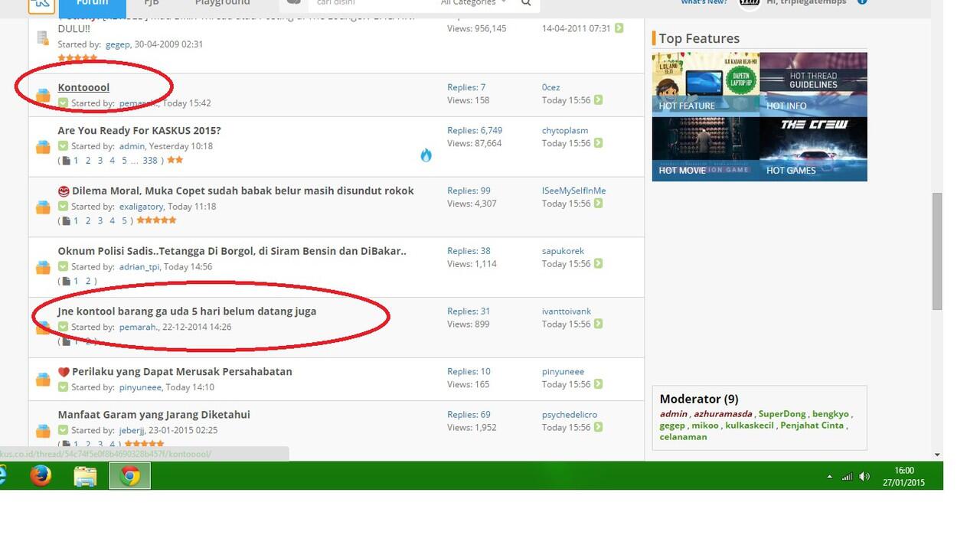Image resolution: width=980 pixels, height=551 pixels.
Task: Open Firefox from the taskbar
Action: tap(41, 476)
